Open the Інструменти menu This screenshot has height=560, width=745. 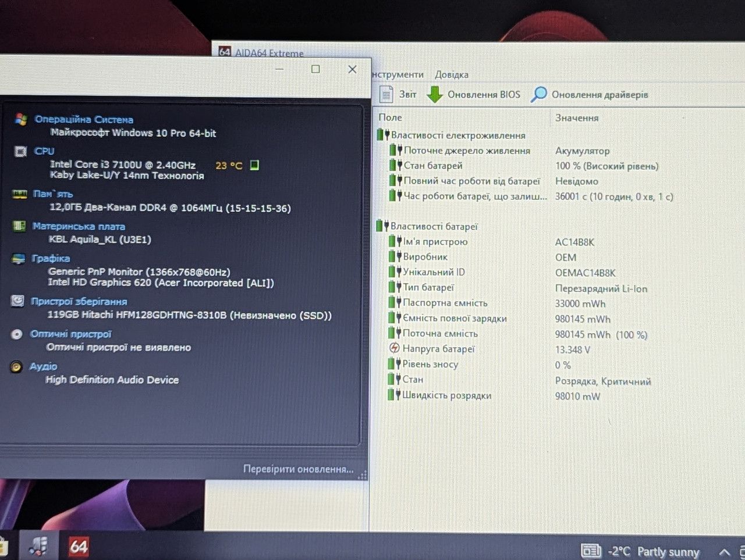tap(398, 74)
